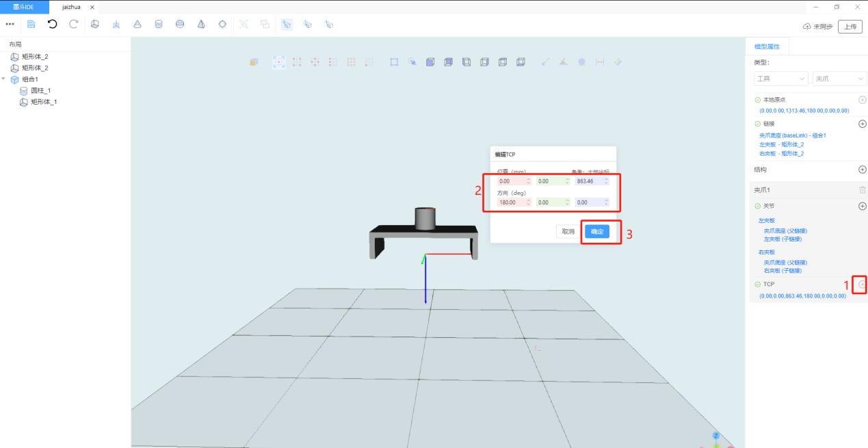Add a sphere primitive from the toolbar
868x448 pixels.
pyautogui.click(x=180, y=24)
